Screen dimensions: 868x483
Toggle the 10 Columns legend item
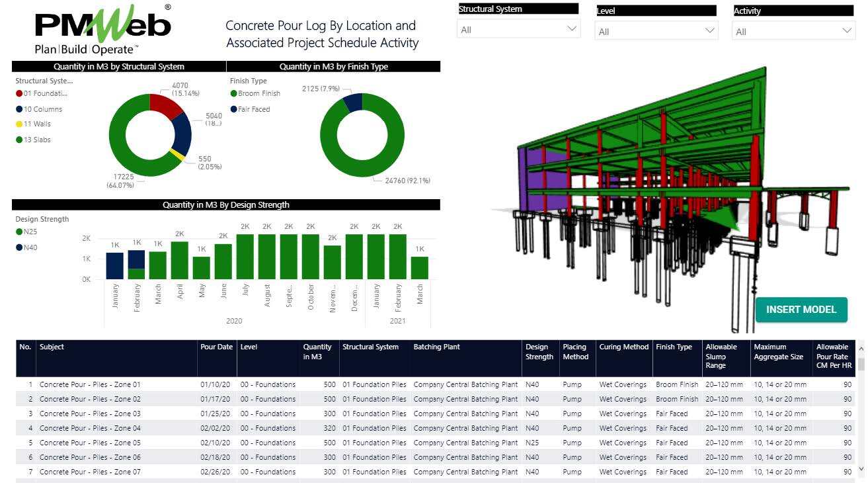[42, 109]
